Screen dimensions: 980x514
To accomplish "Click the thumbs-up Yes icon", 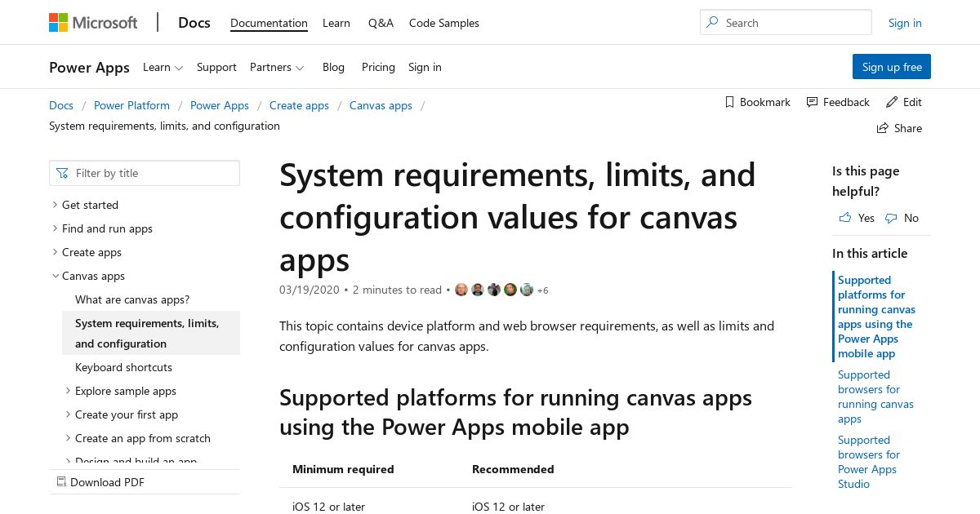I will 845,218.
